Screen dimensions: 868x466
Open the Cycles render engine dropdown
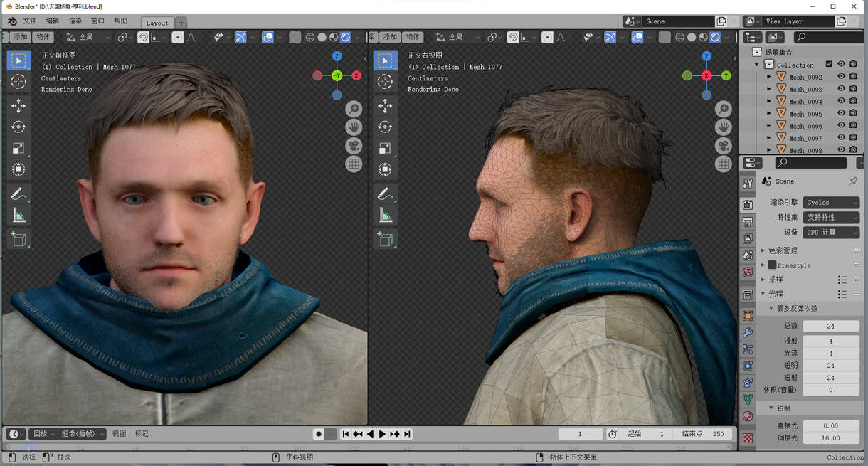coord(831,202)
